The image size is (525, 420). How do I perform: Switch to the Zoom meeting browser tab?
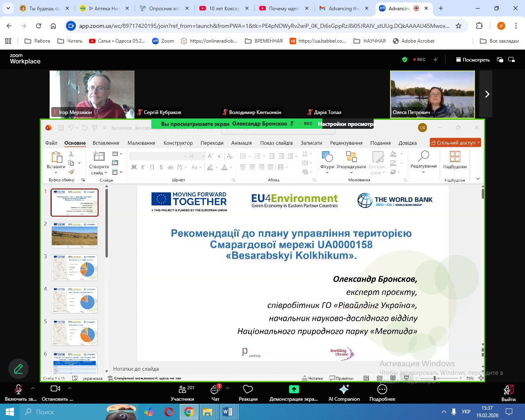[x=399, y=9]
